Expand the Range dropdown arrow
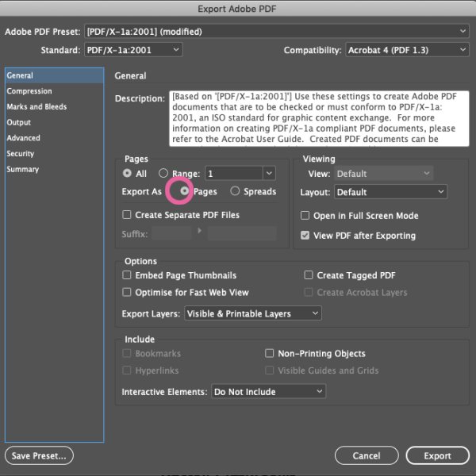 point(269,173)
